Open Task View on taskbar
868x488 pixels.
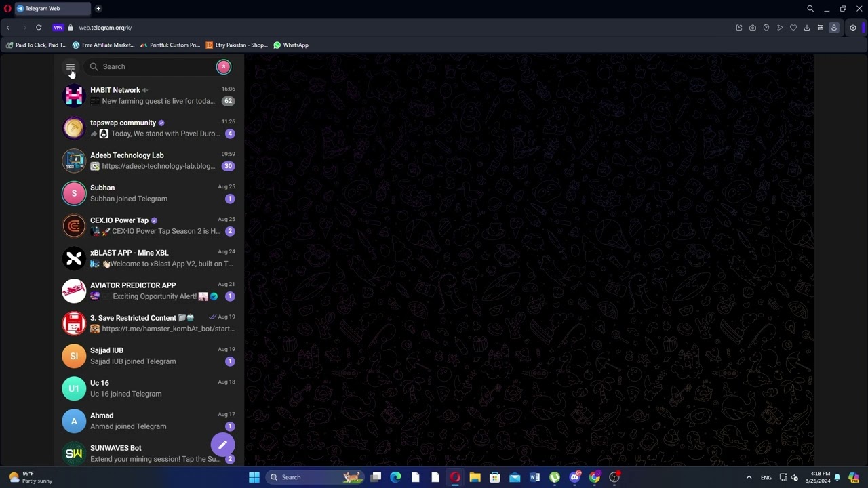coord(376,477)
